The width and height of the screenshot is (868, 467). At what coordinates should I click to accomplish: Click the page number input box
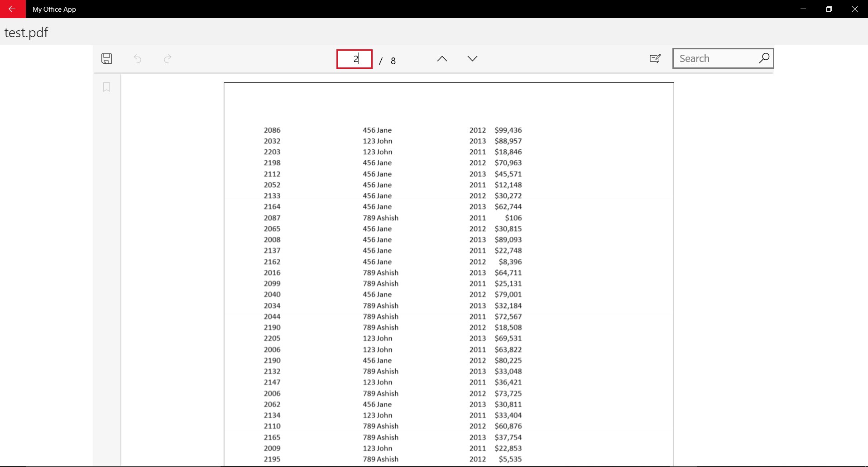(x=355, y=59)
